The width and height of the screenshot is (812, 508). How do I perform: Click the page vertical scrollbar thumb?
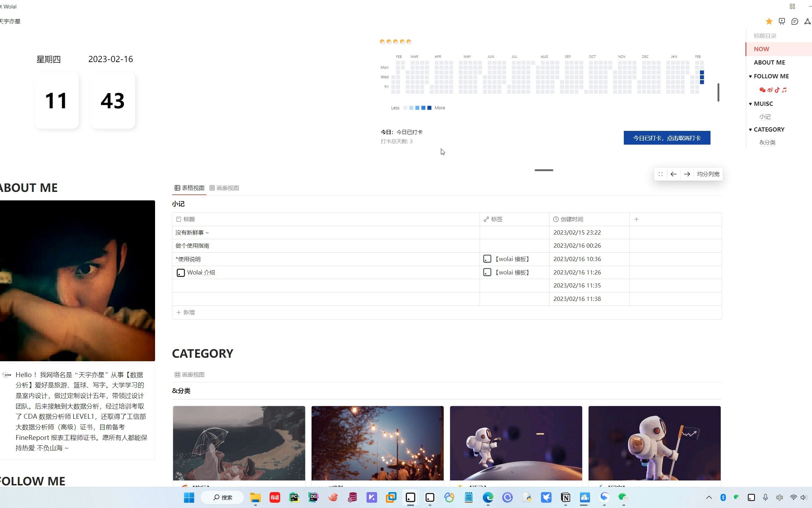coord(718,92)
